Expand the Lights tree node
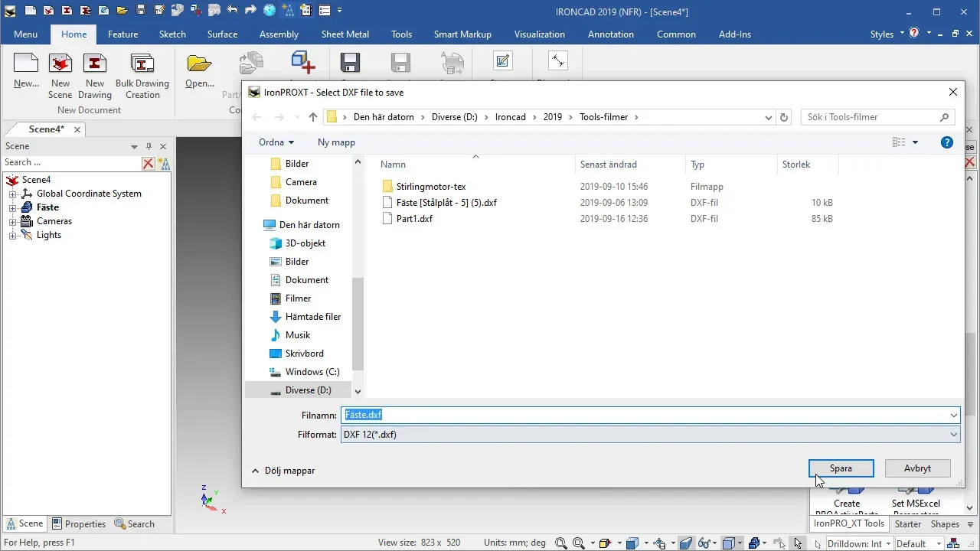This screenshot has width=980, height=551. tap(12, 236)
